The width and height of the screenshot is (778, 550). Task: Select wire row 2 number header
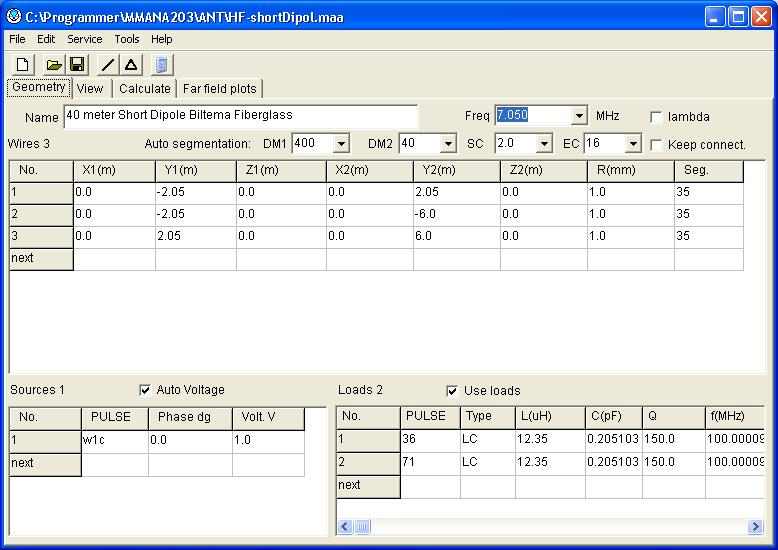(42, 215)
